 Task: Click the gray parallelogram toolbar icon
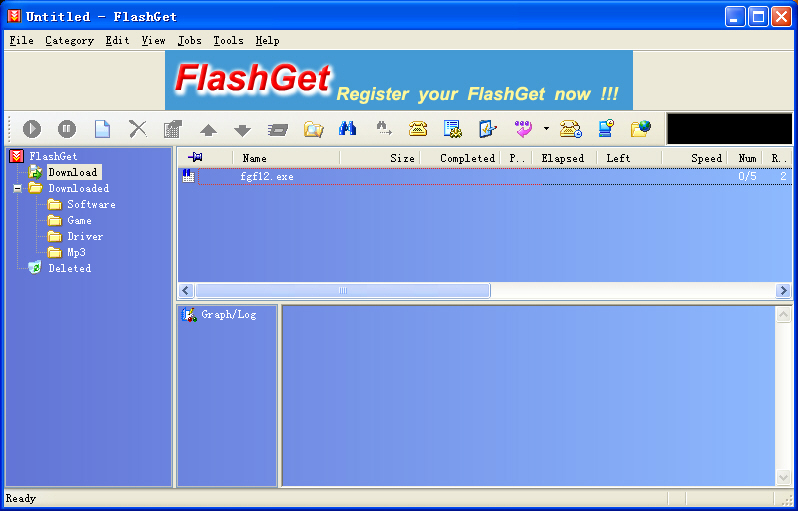point(278,130)
